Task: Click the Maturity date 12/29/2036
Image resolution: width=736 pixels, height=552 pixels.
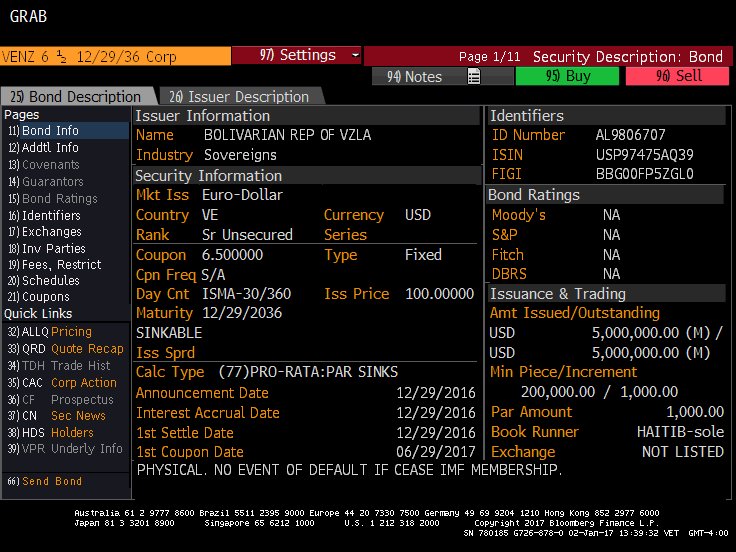Action: [x=242, y=313]
